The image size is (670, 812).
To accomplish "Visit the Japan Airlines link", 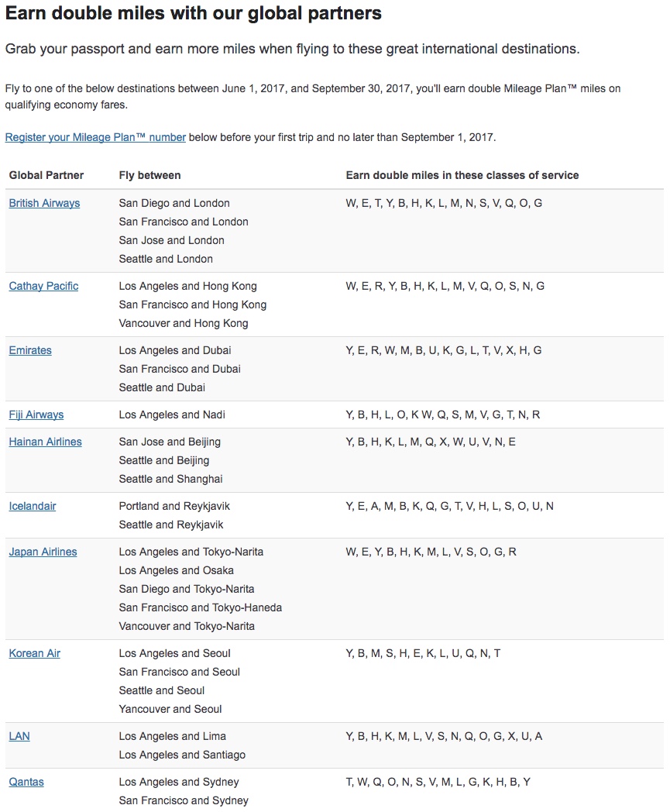I will [x=43, y=552].
